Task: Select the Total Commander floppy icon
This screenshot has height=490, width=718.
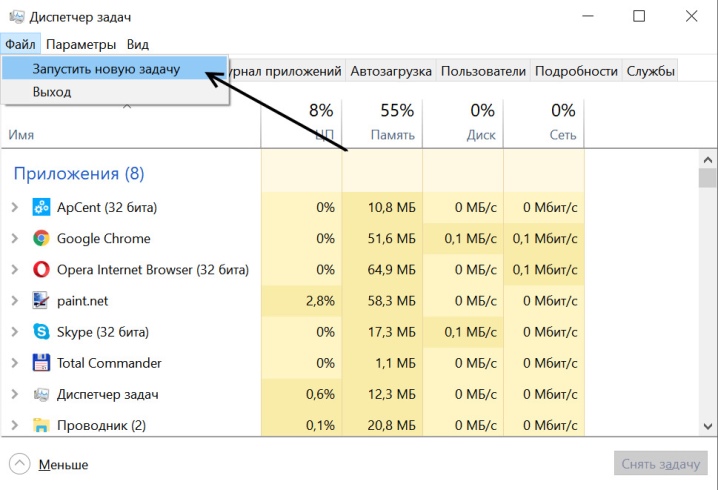Action: click(41, 363)
